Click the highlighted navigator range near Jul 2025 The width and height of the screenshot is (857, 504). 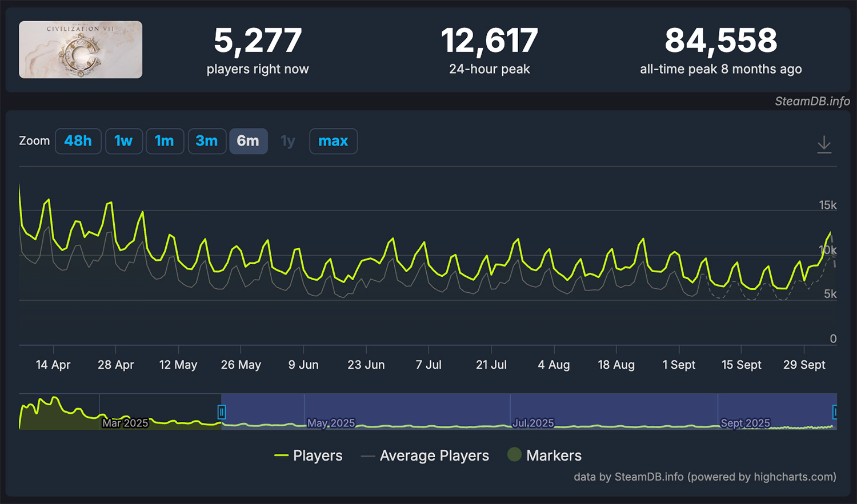[x=532, y=412]
